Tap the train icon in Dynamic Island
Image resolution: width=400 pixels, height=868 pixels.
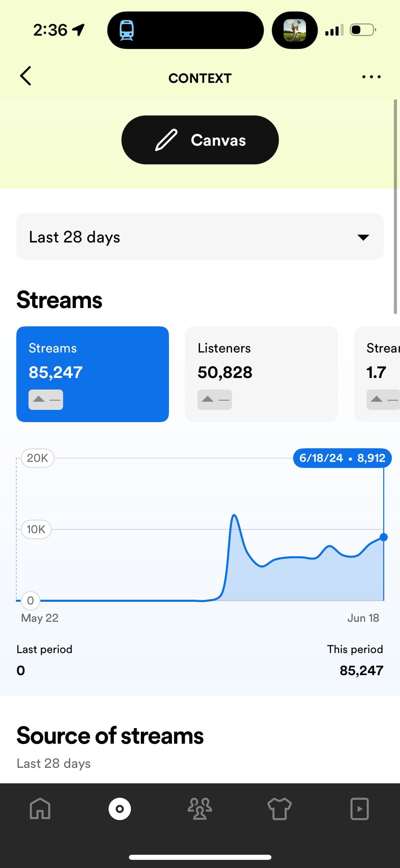(127, 30)
